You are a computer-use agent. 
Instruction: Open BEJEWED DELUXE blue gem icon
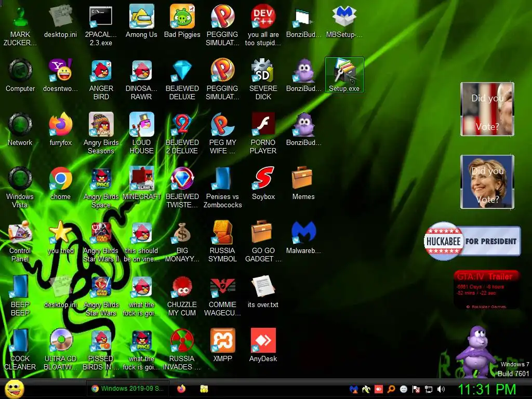click(x=182, y=79)
